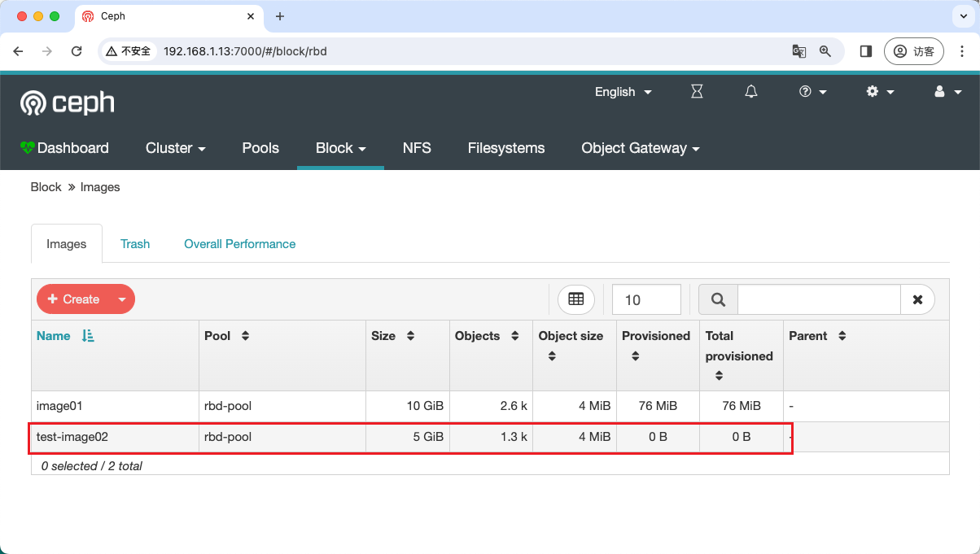
Task: Open the NFS page
Action: tap(417, 148)
